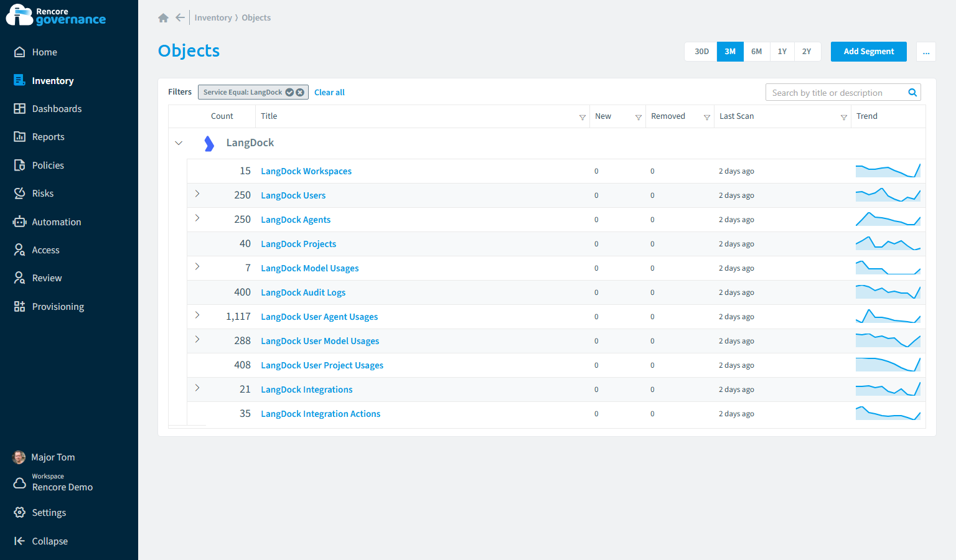This screenshot has height=560, width=956.
Task: Remove the Service Equal LangDock filter
Action: [x=300, y=92]
